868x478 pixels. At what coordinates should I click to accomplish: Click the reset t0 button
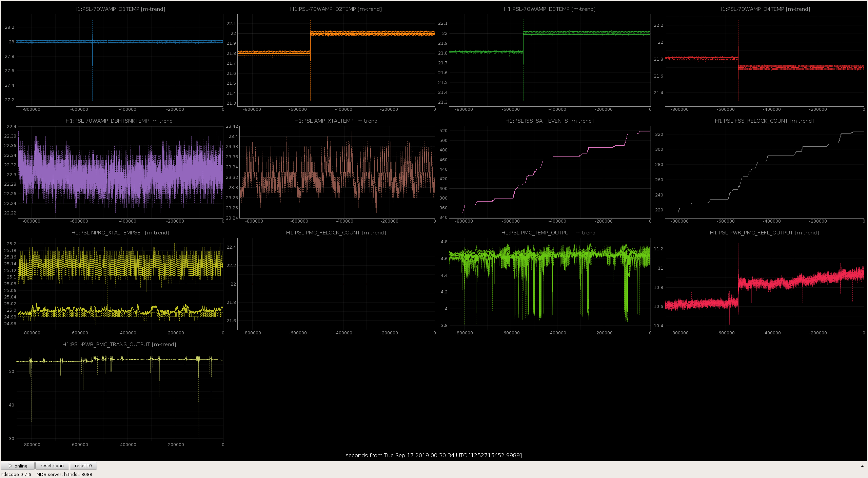[x=83, y=466]
